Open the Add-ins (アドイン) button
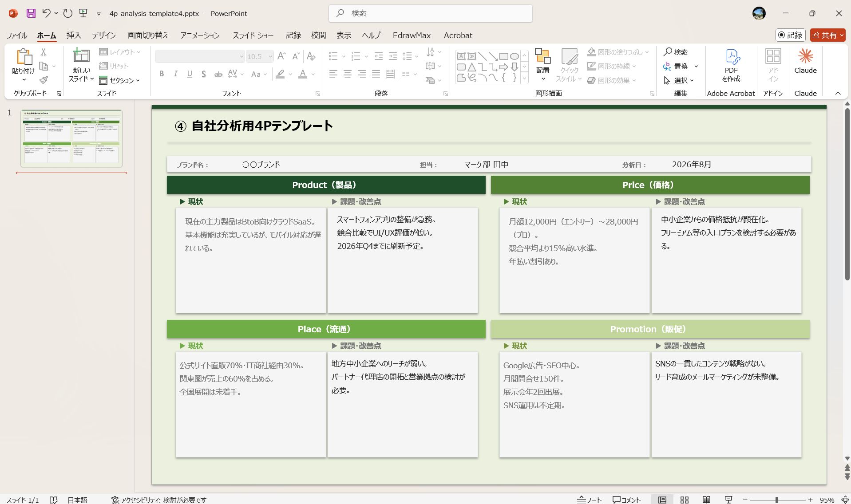Screen dimensions: 851x504 (x=773, y=65)
